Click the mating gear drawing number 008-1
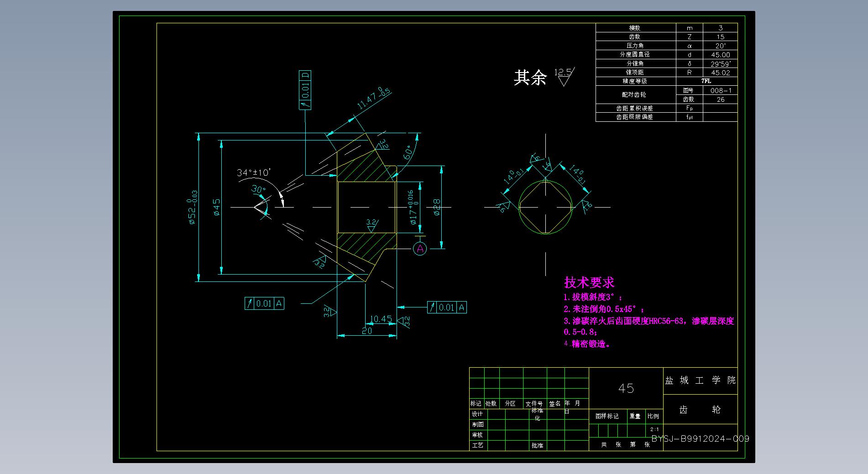Image resolution: width=868 pixels, height=474 pixels. [x=720, y=90]
